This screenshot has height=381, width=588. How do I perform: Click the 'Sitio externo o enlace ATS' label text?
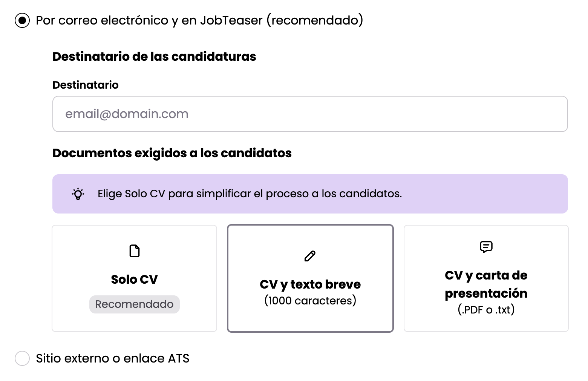[113, 358]
